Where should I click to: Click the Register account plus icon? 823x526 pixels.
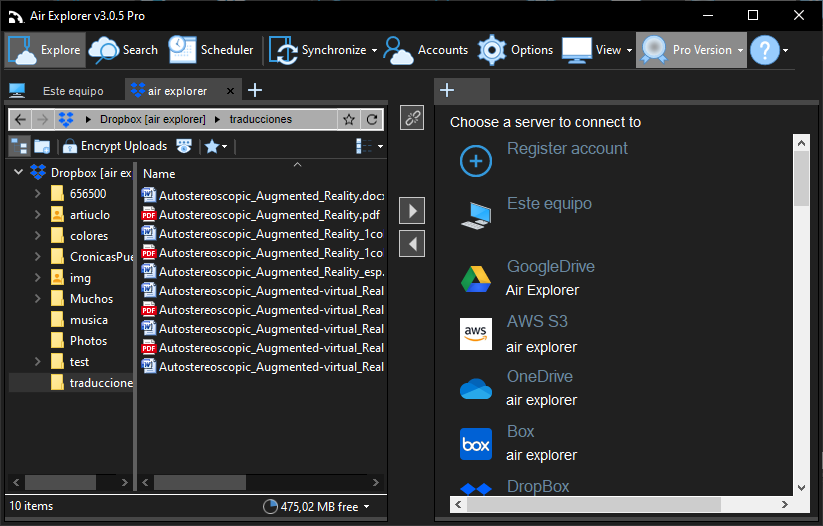(476, 161)
